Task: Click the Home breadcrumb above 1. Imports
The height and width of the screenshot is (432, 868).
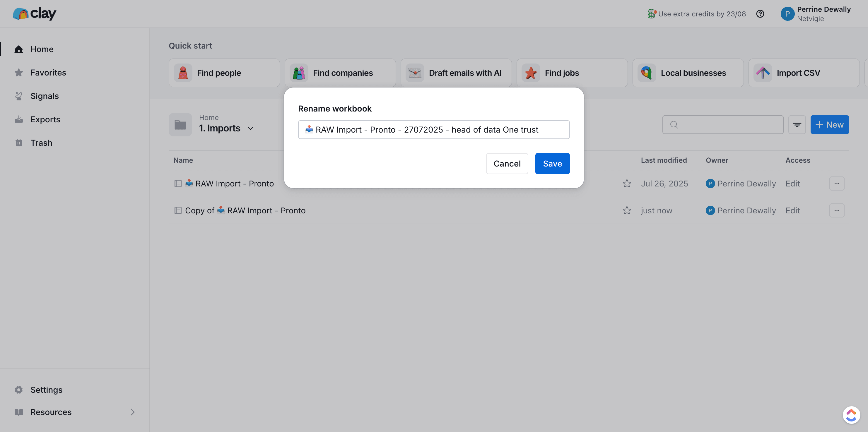Action: click(x=209, y=117)
